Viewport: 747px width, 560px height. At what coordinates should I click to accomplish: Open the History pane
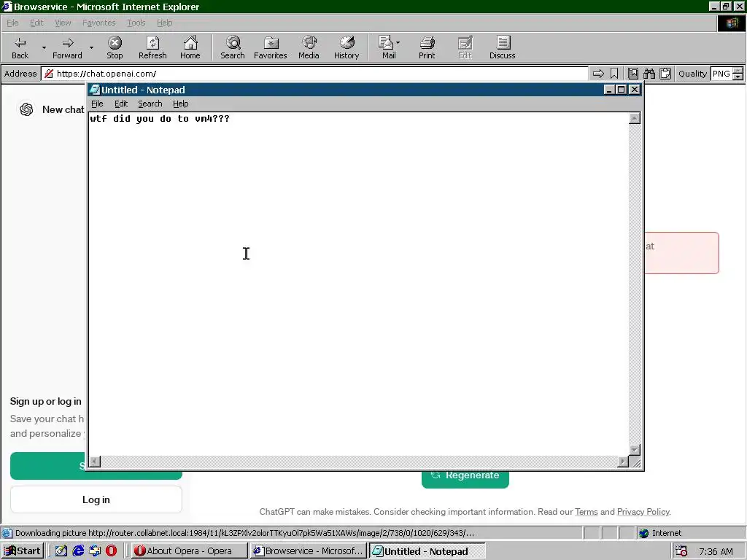coord(347,47)
